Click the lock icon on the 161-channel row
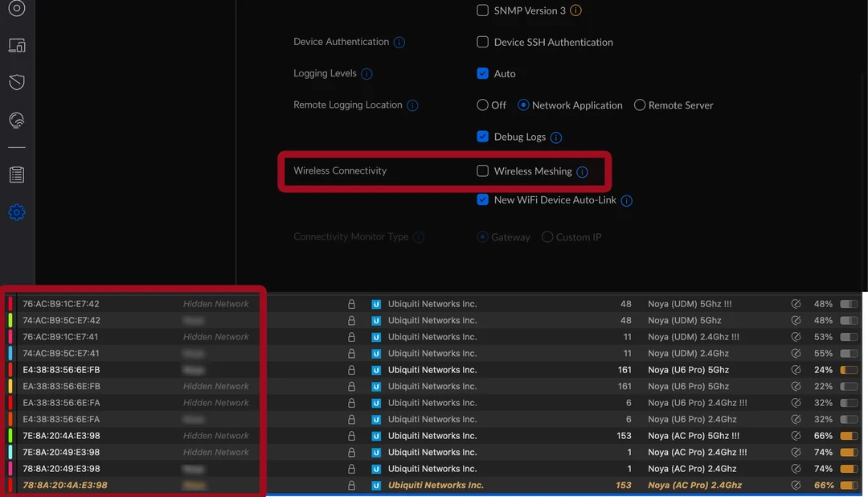 (351, 370)
